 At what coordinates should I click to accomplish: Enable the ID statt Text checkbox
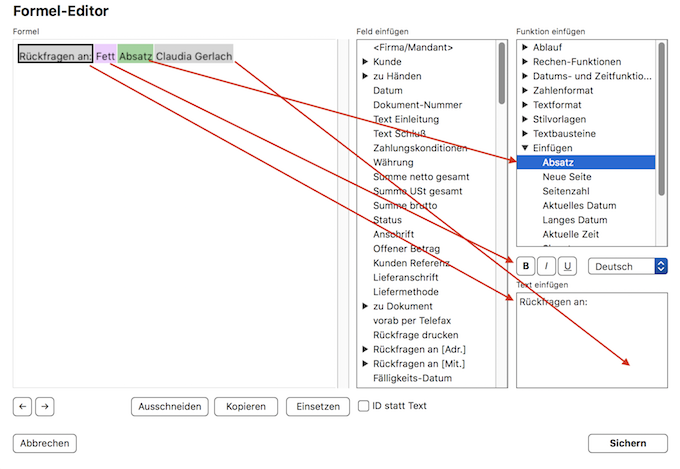click(x=364, y=406)
